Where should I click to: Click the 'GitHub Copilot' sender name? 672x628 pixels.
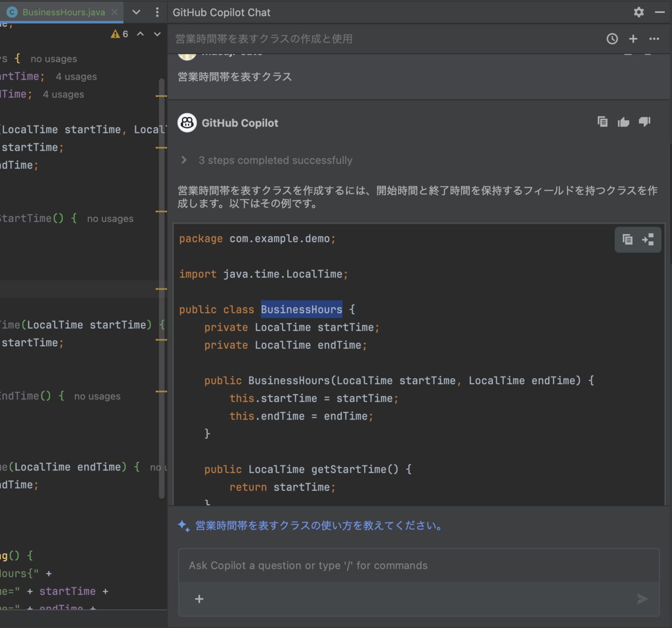(240, 123)
